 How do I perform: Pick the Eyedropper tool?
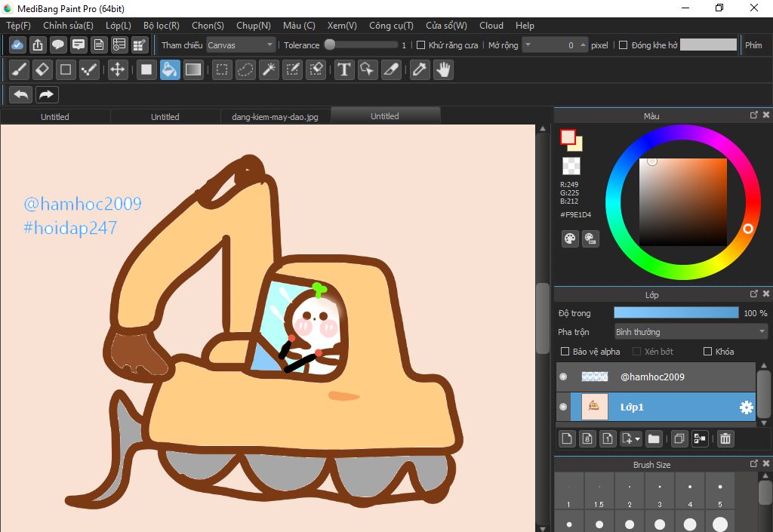pyautogui.click(x=419, y=70)
